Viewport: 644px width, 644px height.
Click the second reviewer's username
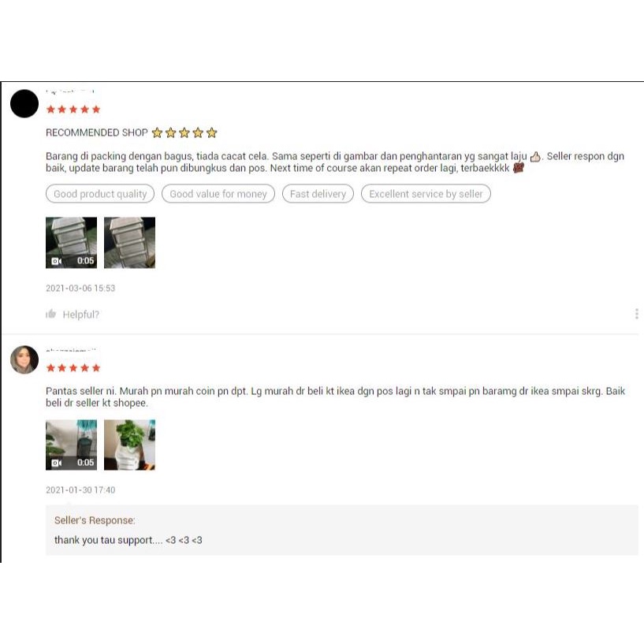71,350
